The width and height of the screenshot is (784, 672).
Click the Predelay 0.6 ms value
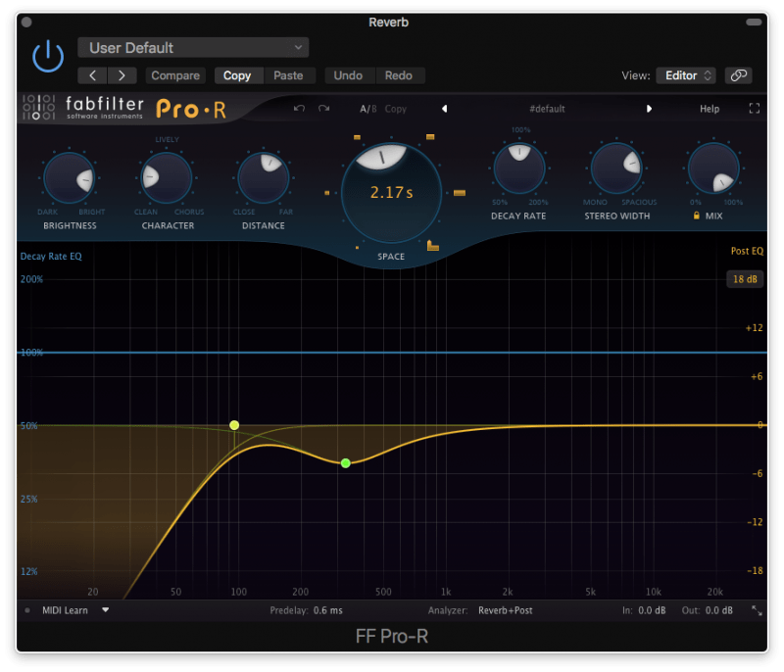(328, 610)
